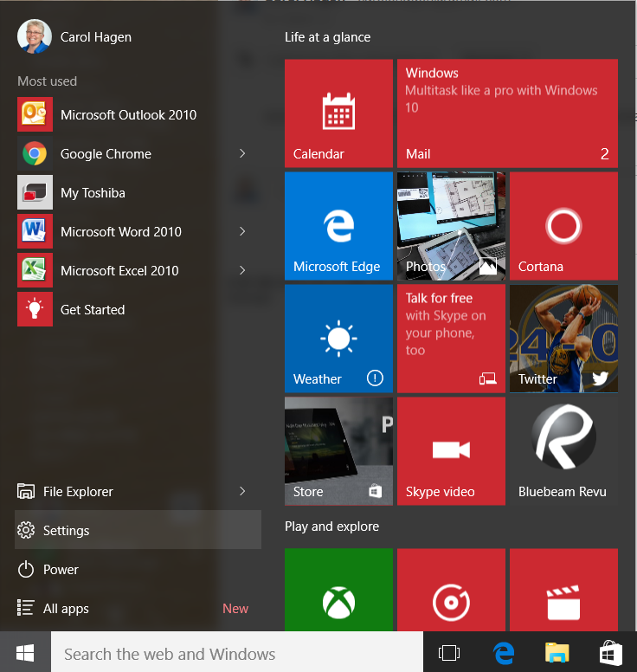The image size is (637, 672).
Task: Expand the Google Chrome jump list arrow
Action: pos(242,153)
